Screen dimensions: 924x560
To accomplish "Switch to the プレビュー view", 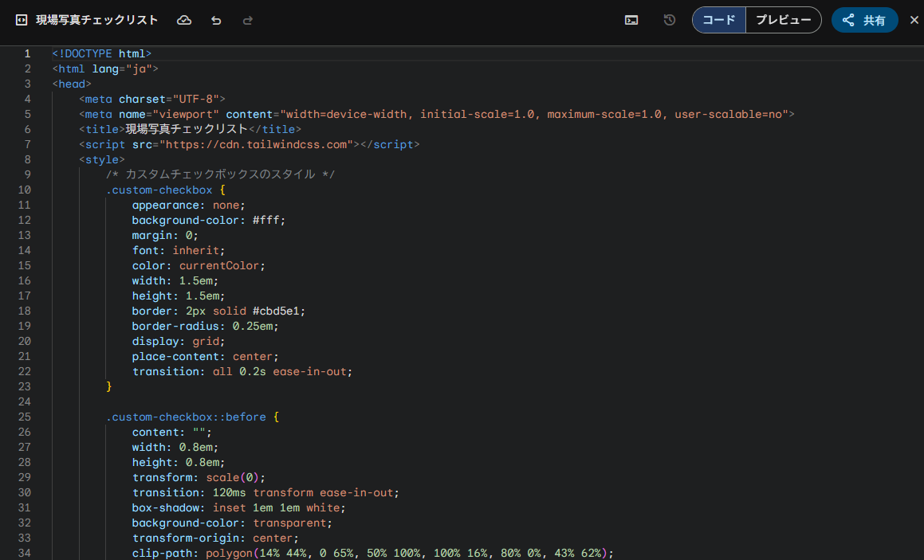I will pos(783,20).
